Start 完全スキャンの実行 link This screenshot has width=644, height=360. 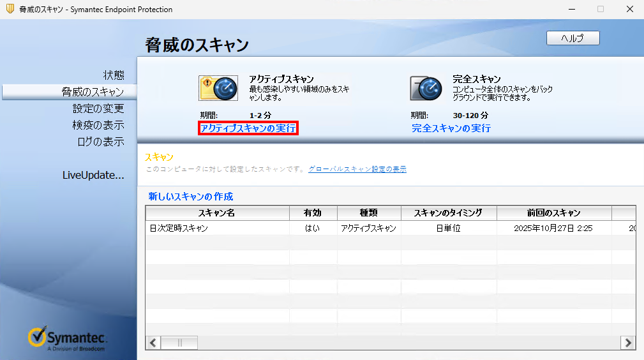click(x=451, y=128)
